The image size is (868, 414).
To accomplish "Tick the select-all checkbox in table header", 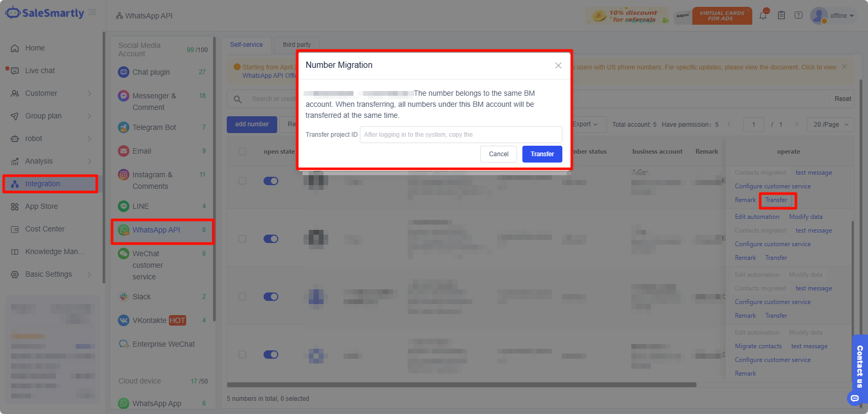I will pyautogui.click(x=243, y=152).
